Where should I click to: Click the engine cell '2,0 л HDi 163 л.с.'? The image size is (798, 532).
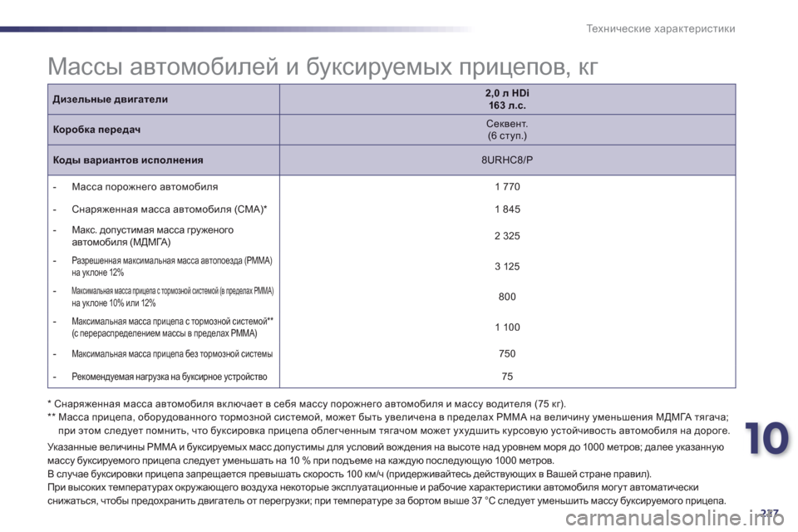(507, 99)
